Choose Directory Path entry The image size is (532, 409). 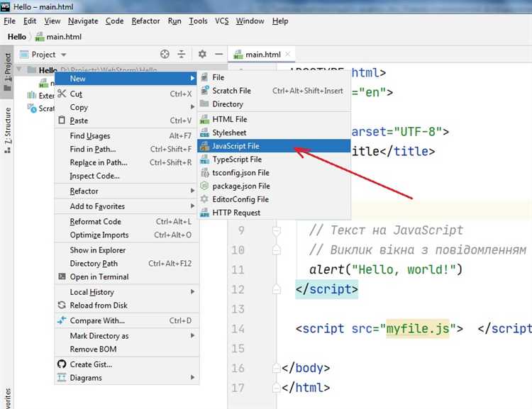(x=127, y=263)
